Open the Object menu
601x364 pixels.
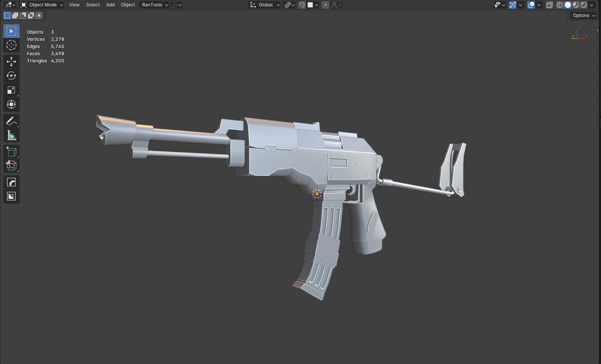point(128,5)
